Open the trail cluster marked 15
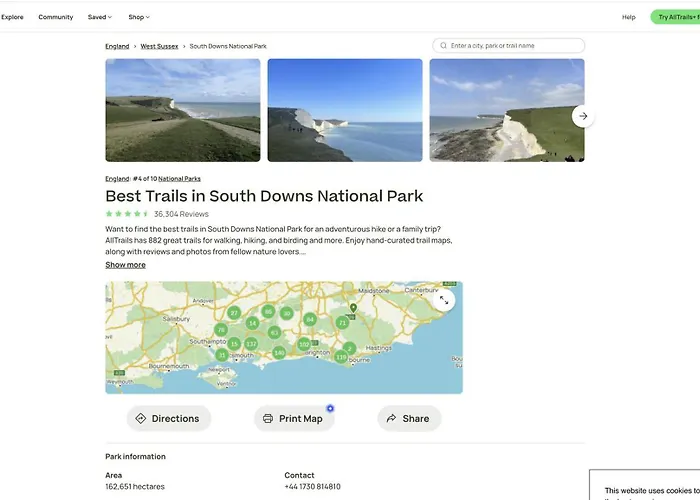The height and width of the screenshot is (500, 700). 234,344
